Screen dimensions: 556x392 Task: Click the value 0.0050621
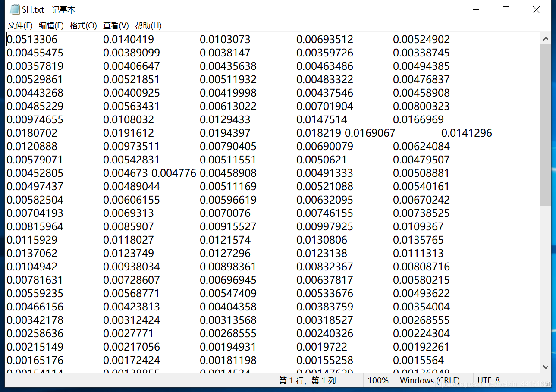coord(322,160)
